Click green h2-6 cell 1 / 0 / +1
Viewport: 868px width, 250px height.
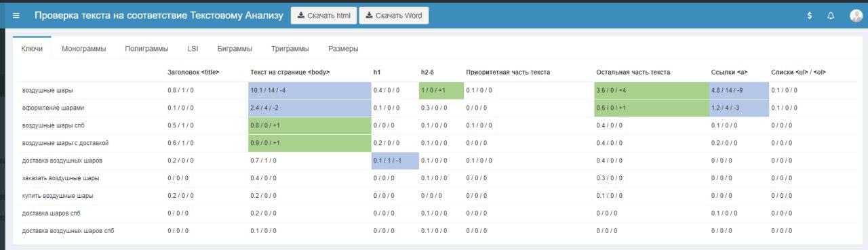tap(441, 91)
